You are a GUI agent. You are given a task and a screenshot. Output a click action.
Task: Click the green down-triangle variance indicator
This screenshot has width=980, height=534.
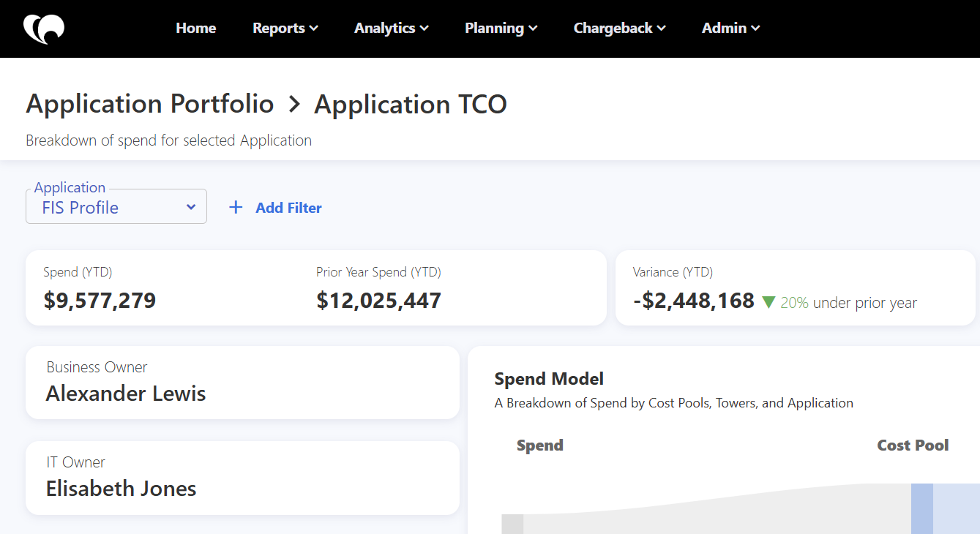point(768,302)
